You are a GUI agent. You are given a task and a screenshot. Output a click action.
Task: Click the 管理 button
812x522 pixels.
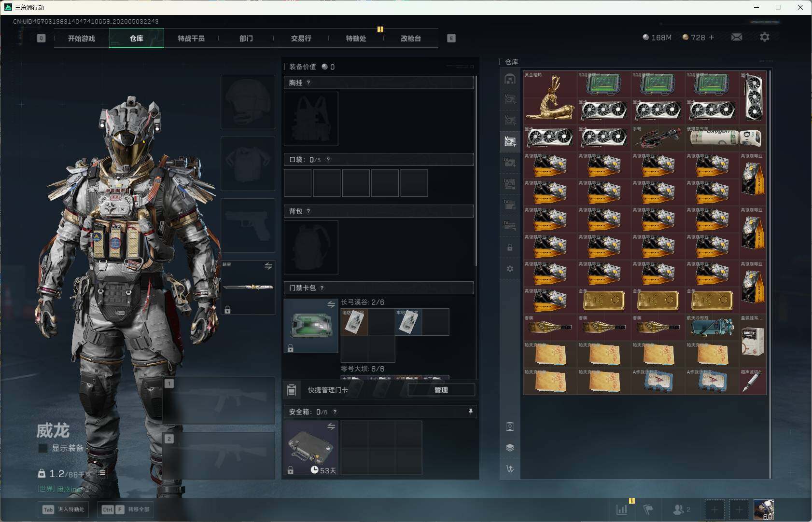(x=441, y=390)
